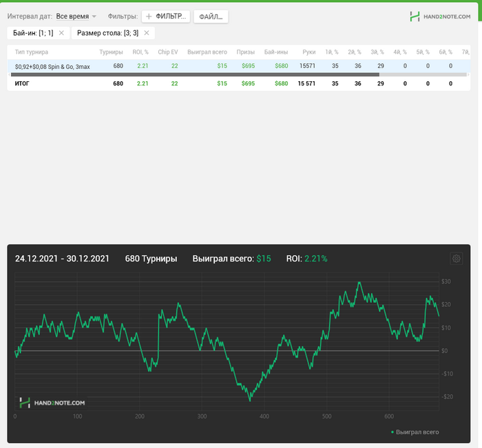
Task: Sort by Выиграл всего column header
Action: click(207, 52)
